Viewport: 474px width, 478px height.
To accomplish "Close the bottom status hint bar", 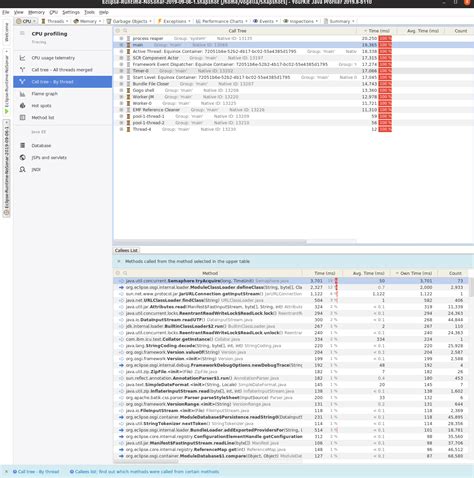I will point(6,472).
